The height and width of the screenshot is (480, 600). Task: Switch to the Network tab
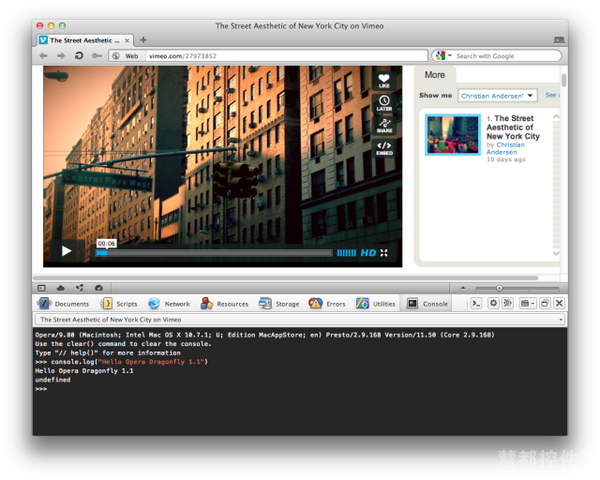coord(169,304)
